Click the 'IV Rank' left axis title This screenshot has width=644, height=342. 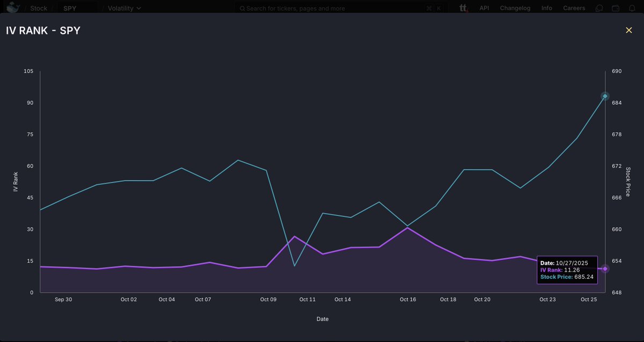pos(15,182)
